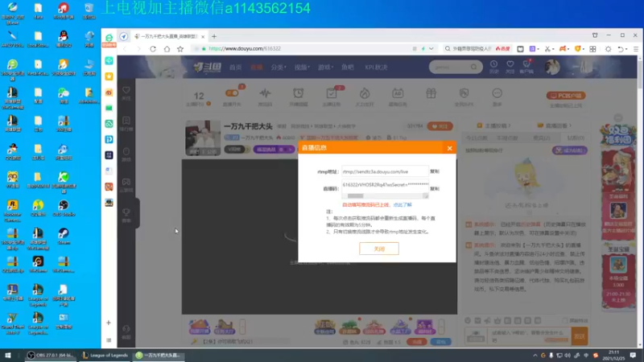Open the address bar dropdown arrow
Viewport: 644px width, 362px height.
431,49
